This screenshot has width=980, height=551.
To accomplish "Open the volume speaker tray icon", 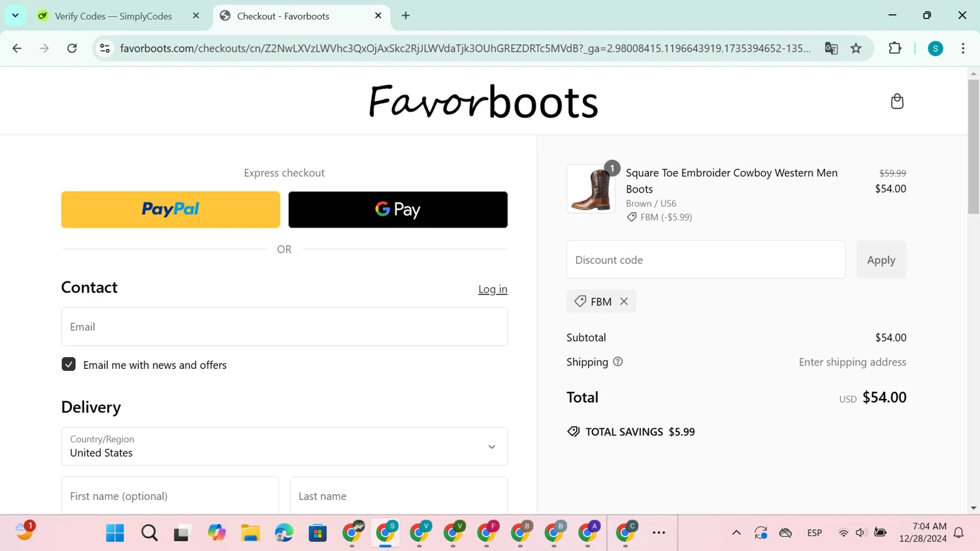I will [860, 533].
